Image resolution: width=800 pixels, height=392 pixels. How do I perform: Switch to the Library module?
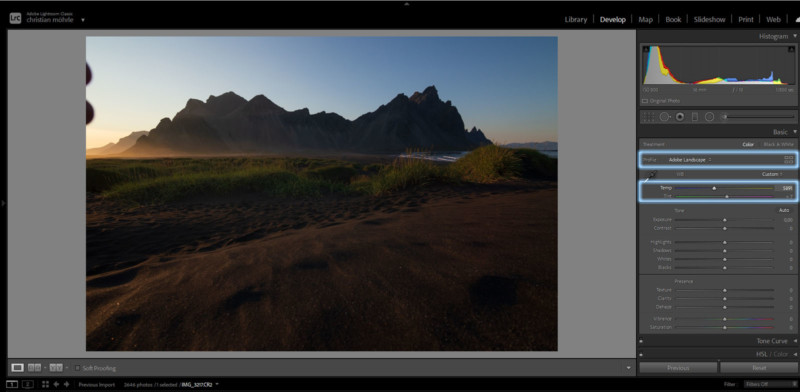point(576,19)
